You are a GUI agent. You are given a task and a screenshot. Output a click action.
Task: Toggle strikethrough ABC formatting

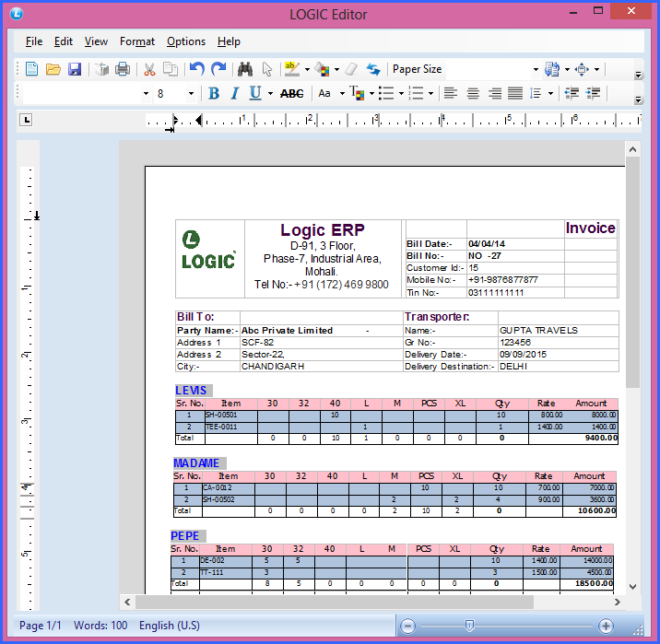pos(291,93)
